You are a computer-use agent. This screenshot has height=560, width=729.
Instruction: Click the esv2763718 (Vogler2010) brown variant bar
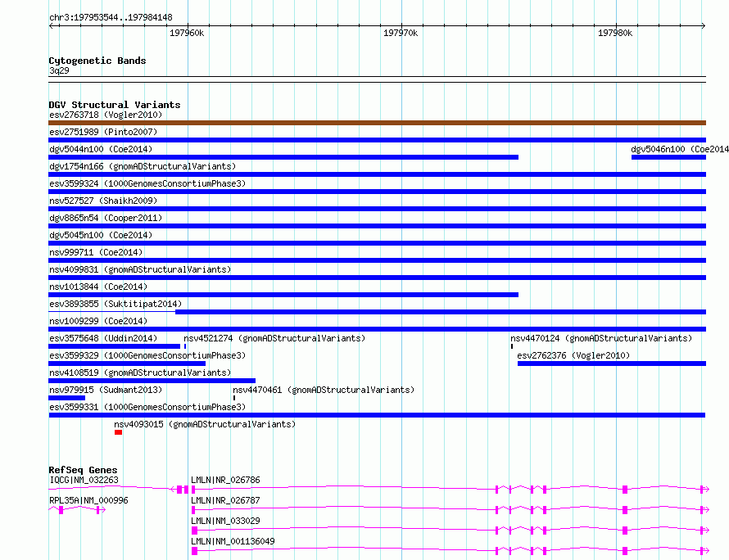[x=377, y=123]
